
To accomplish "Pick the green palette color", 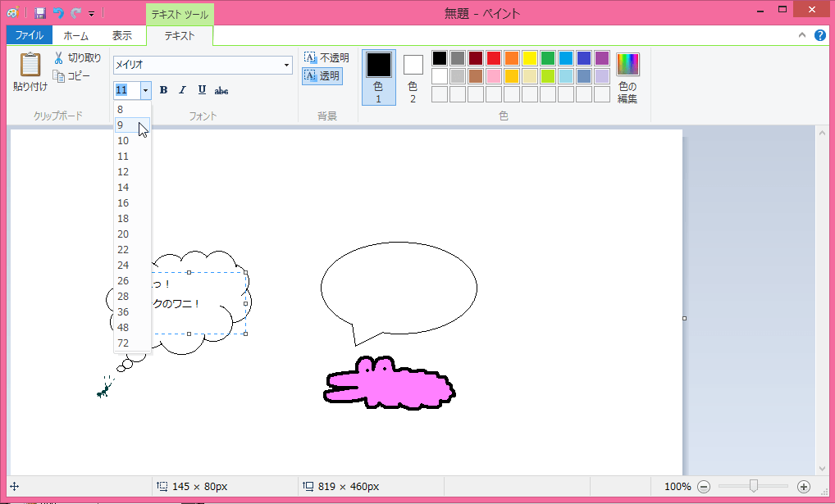I will (548, 57).
